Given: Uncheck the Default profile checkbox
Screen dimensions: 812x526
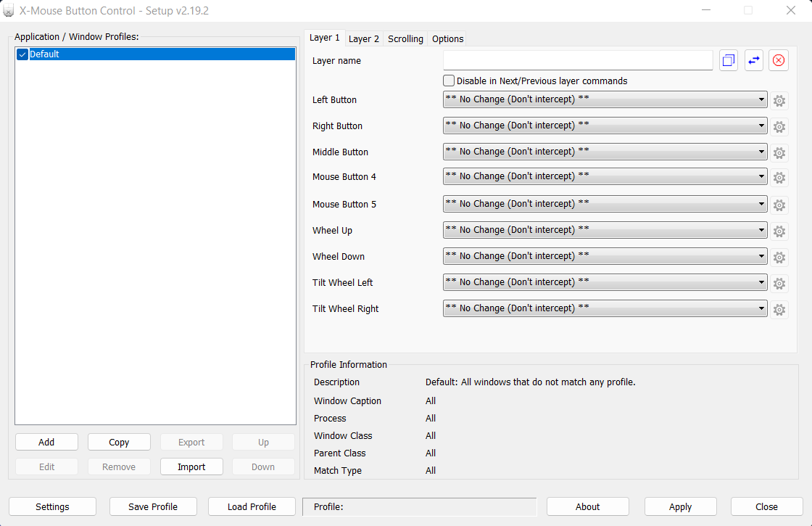Looking at the screenshot, I should click(x=22, y=54).
